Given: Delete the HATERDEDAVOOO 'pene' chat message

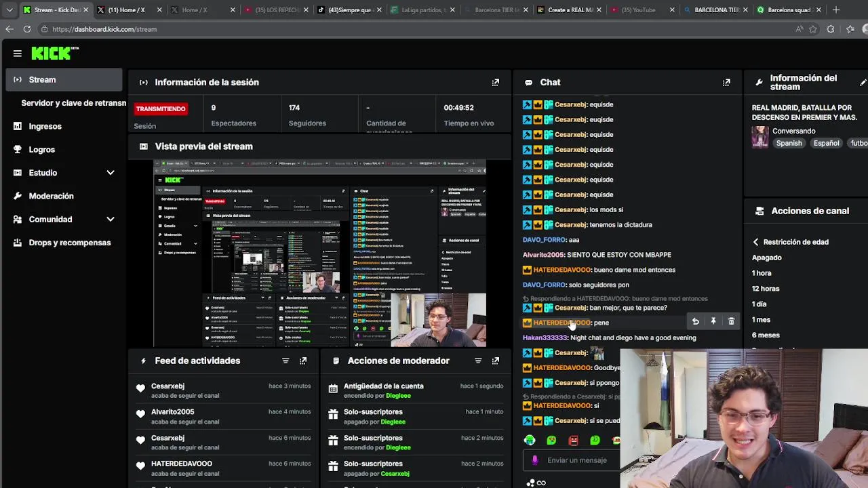Looking at the screenshot, I should point(731,322).
